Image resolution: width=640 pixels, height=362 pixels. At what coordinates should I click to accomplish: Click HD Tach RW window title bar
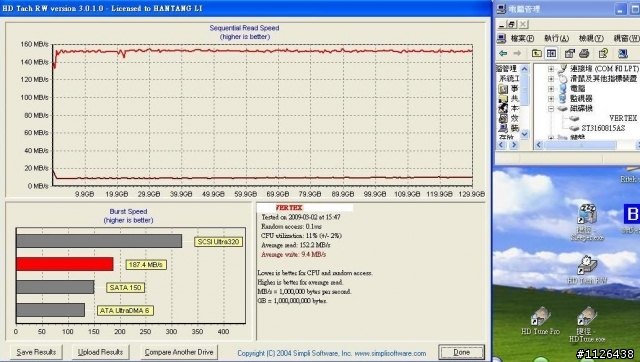coord(245,8)
